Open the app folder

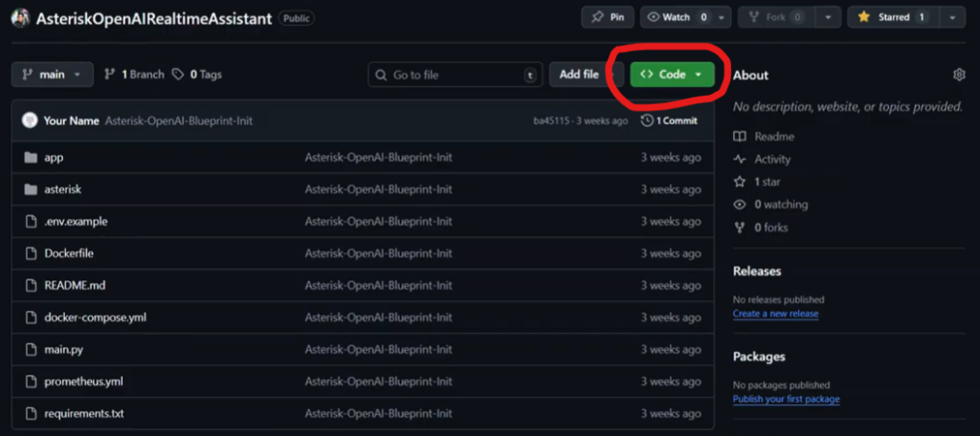pyautogui.click(x=54, y=158)
